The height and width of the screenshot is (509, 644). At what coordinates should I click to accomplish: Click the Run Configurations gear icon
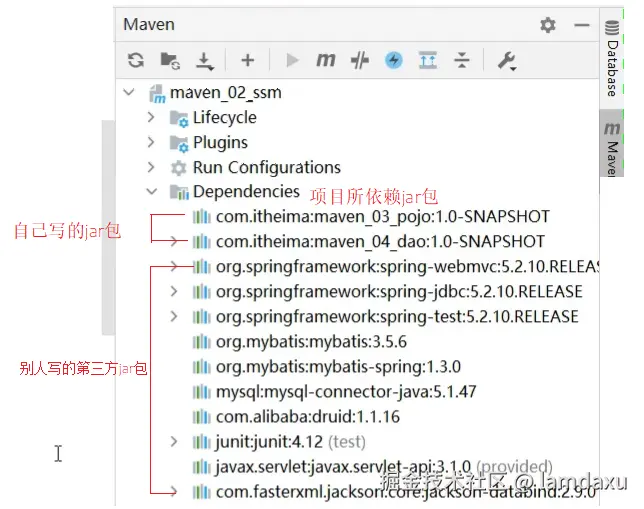point(179,168)
